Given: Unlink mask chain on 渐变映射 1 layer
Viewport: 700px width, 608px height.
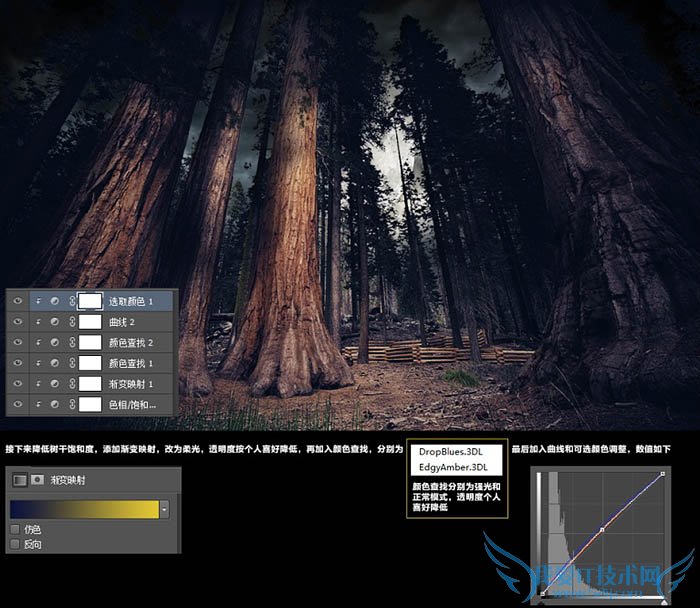Looking at the screenshot, I should [x=72, y=383].
